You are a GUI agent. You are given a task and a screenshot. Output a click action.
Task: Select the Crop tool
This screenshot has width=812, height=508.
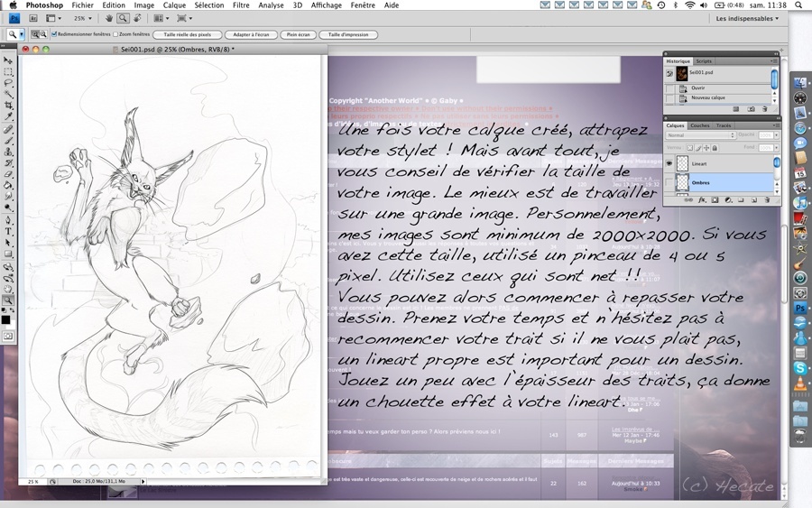click(8, 104)
